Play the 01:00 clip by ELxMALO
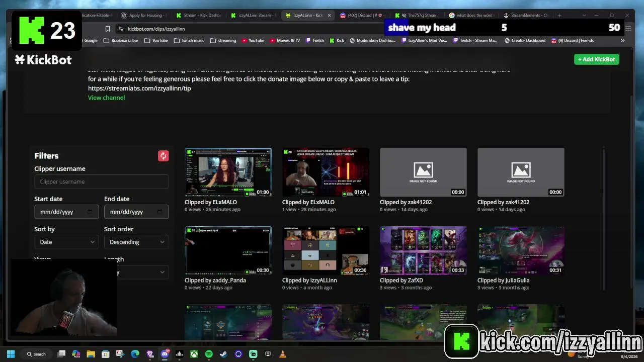 (x=228, y=172)
